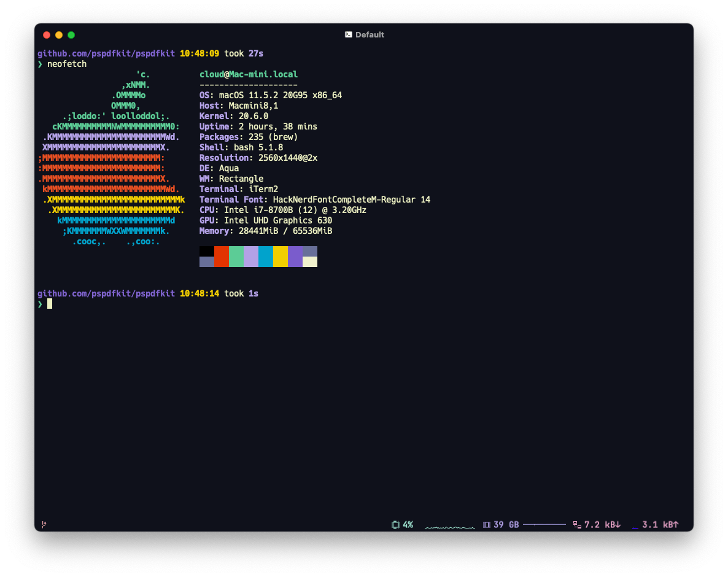Click the CPU usage icon in status bar
Image resolution: width=728 pixels, height=577 pixels.
395,525
